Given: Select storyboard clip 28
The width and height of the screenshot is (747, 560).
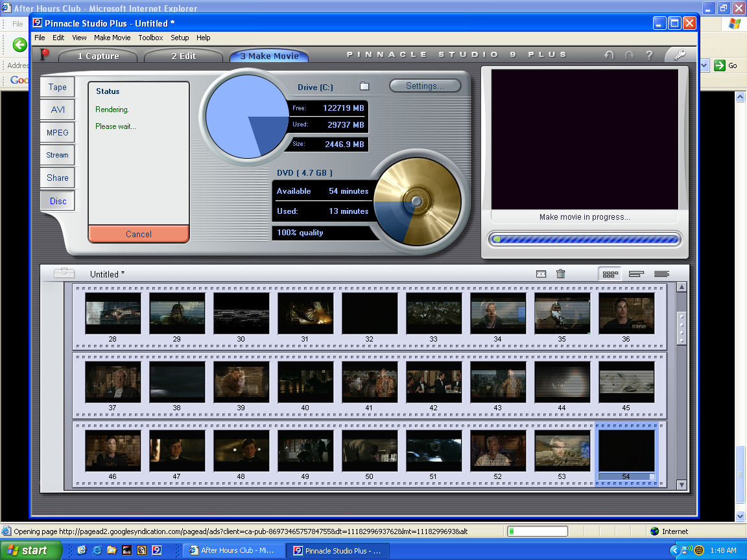Looking at the screenshot, I should pos(113,313).
